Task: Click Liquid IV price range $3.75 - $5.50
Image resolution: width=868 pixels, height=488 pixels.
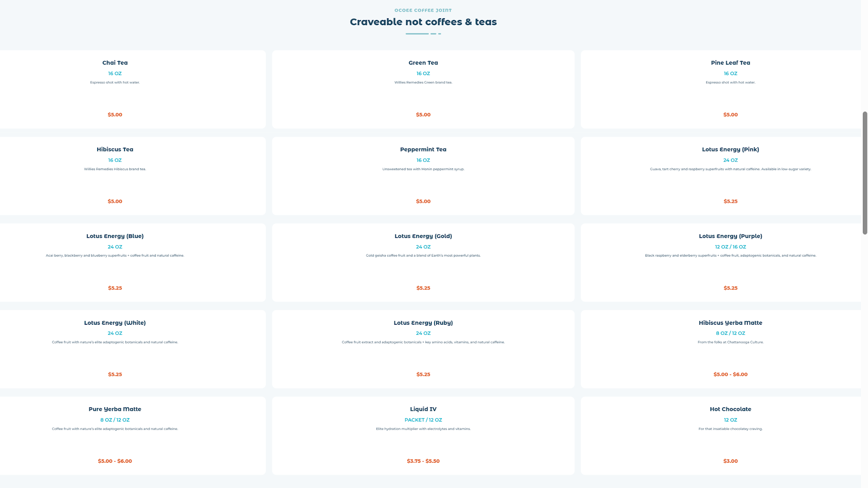Action: tap(423, 461)
